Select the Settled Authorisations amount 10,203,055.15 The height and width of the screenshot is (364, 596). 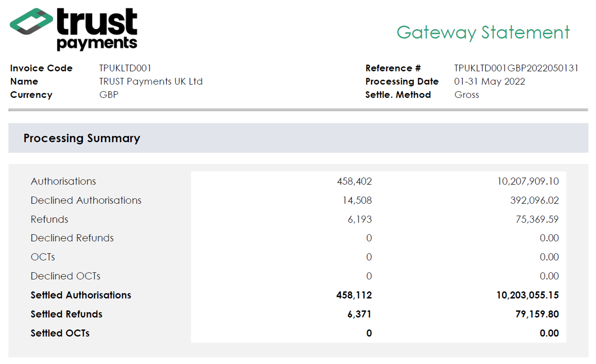click(528, 295)
